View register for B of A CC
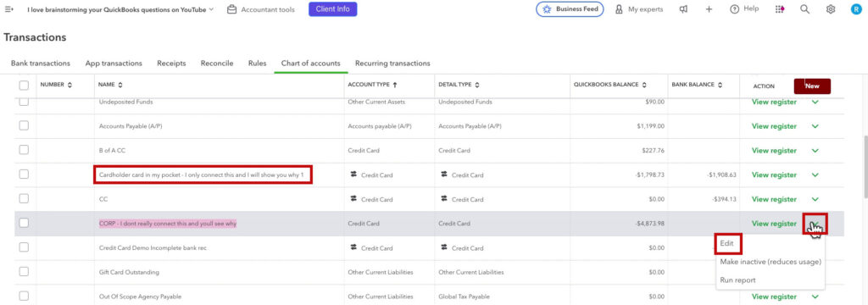The image size is (868, 305). pos(774,151)
